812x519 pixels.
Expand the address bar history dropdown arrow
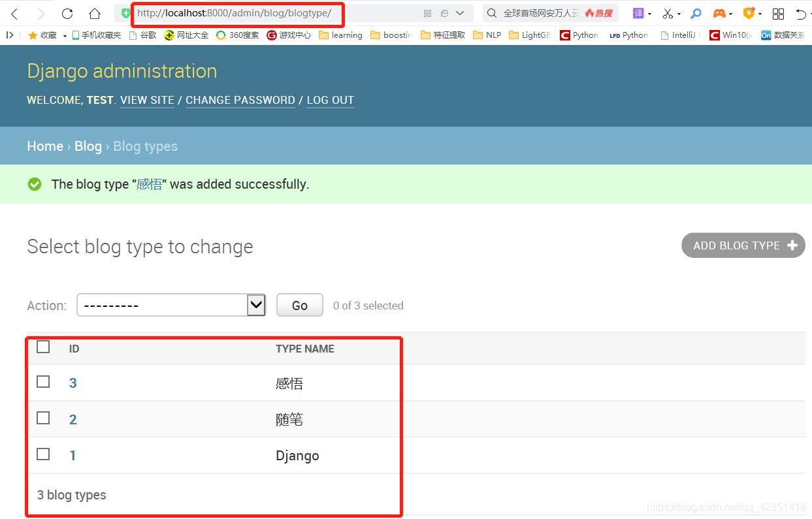click(x=460, y=13)
